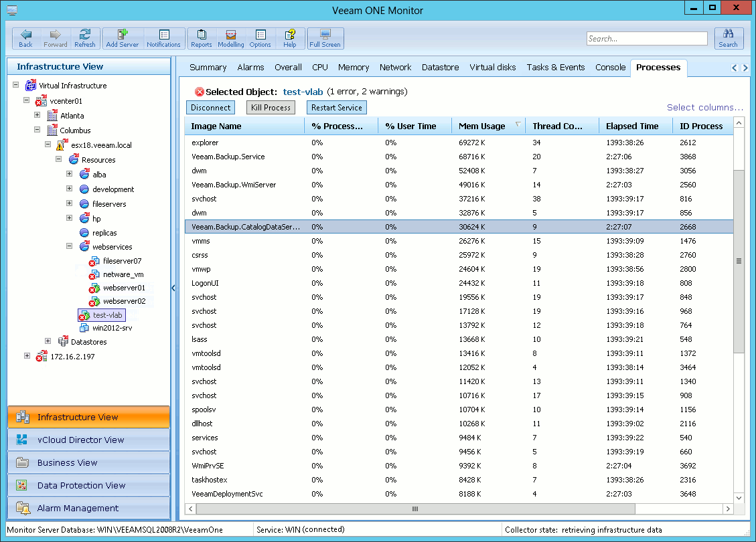Viewport: 756px width, 542px height.
Task: Collapse the webservices resource pool
Action: pyautogui.click(x=70, y=246)
